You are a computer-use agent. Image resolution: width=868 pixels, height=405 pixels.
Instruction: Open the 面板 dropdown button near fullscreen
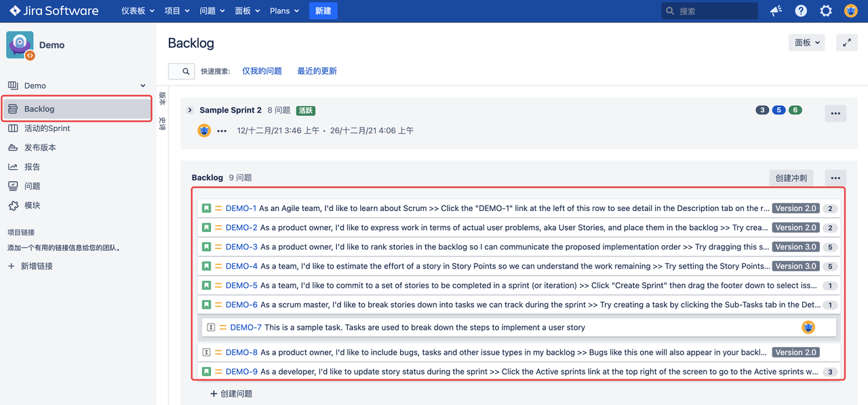807,42
